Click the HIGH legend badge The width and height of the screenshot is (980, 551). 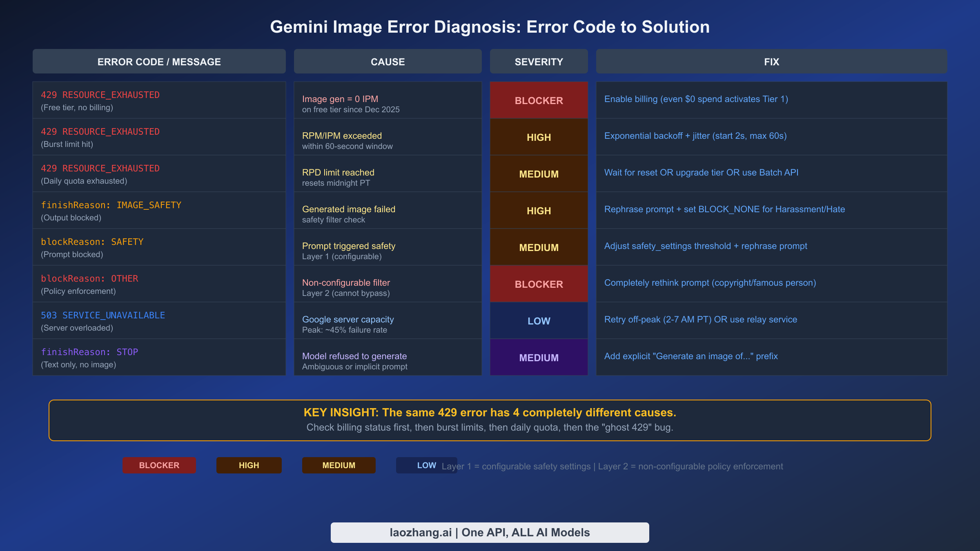click(249, 465)
